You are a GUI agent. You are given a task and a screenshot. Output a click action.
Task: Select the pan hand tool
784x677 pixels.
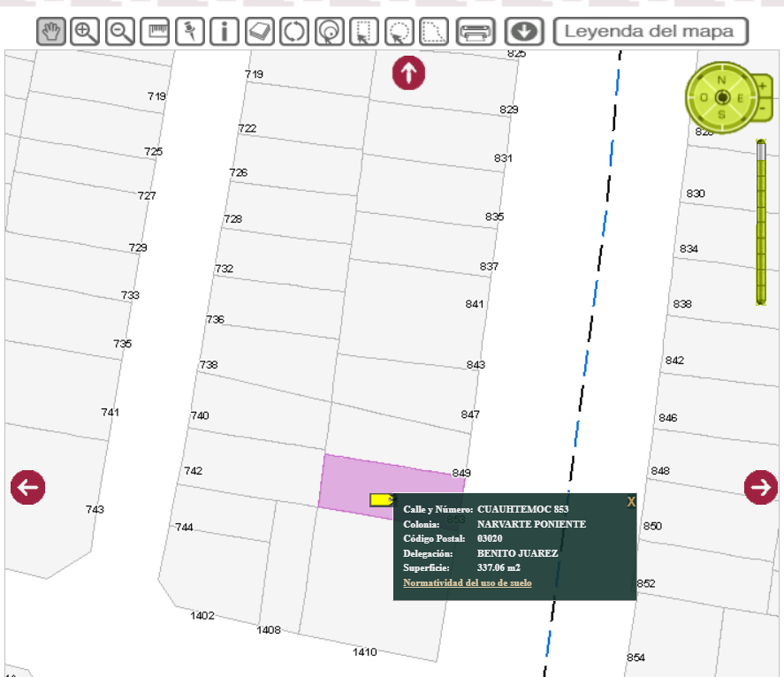click(x=51, y=32)
